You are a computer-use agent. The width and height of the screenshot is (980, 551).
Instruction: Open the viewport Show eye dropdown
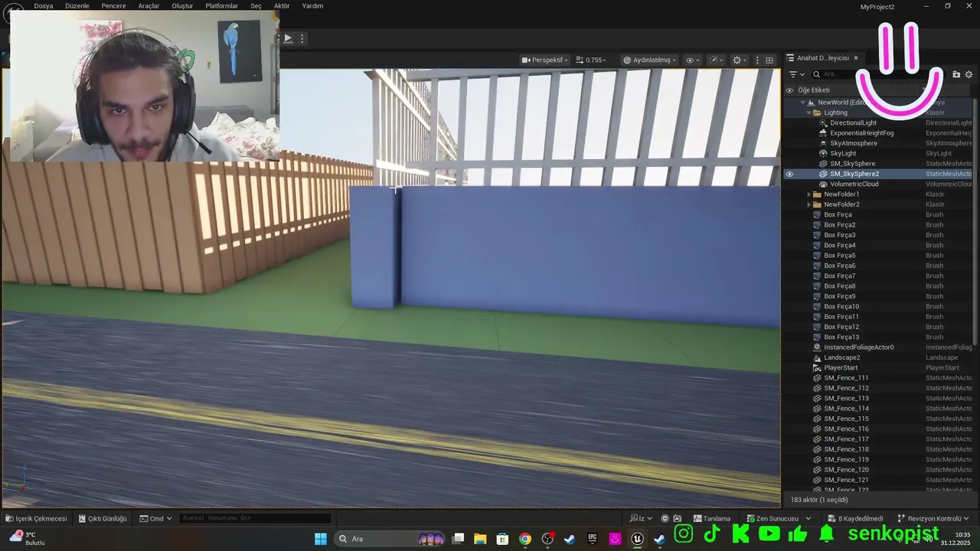pyautogui.click(x=693, y=60)
